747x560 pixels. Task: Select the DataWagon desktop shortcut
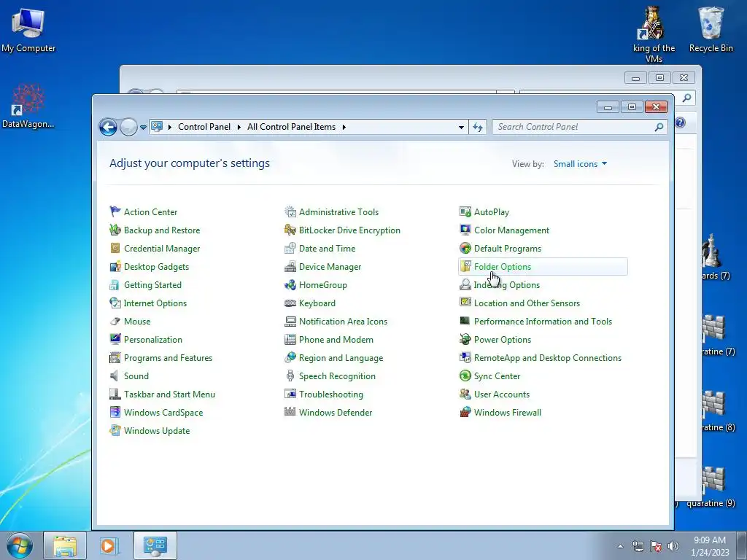28,106
